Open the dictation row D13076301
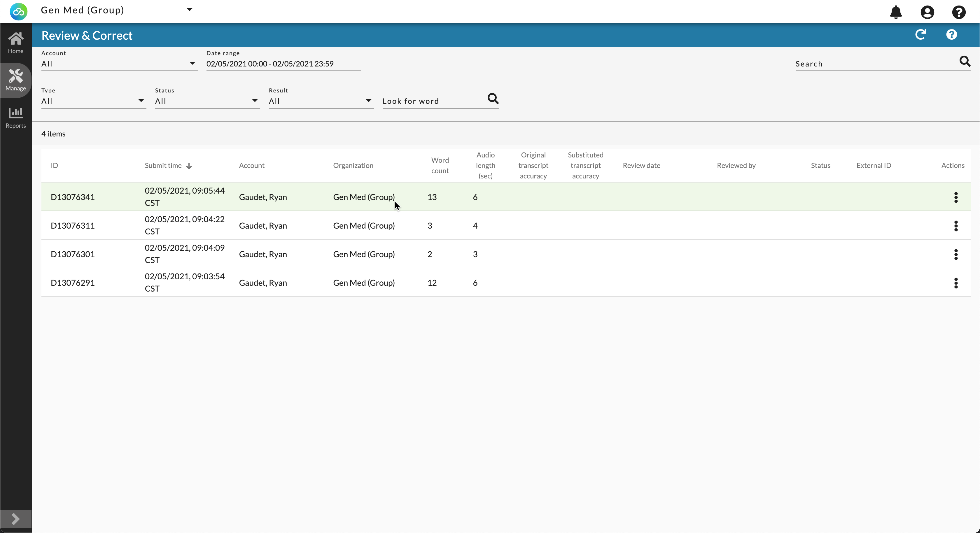The width and height of the screenshot is (980, 533). coord(72,254)
